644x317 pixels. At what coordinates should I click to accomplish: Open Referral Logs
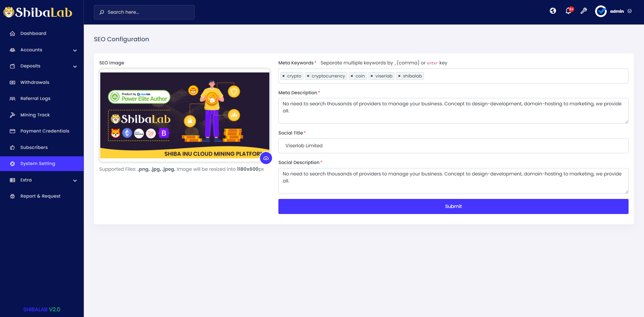pyautogui.click(x=42, y=99)
